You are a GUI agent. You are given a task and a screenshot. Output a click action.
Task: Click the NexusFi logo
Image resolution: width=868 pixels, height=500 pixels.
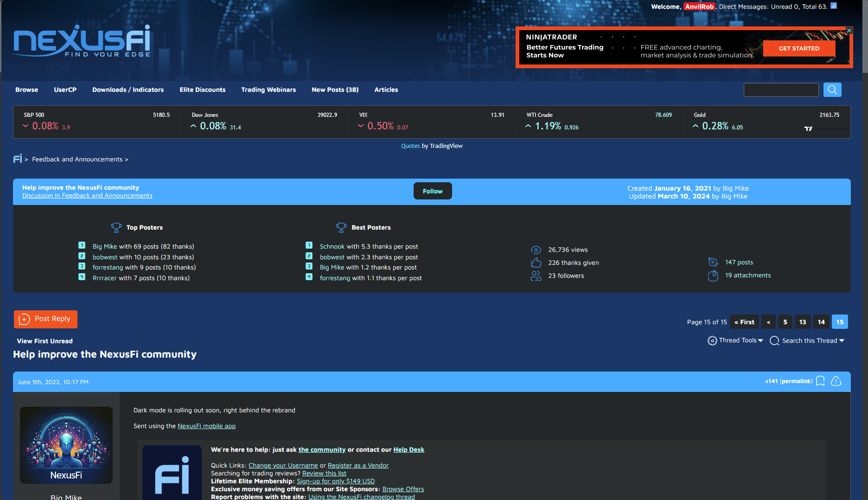82,41
